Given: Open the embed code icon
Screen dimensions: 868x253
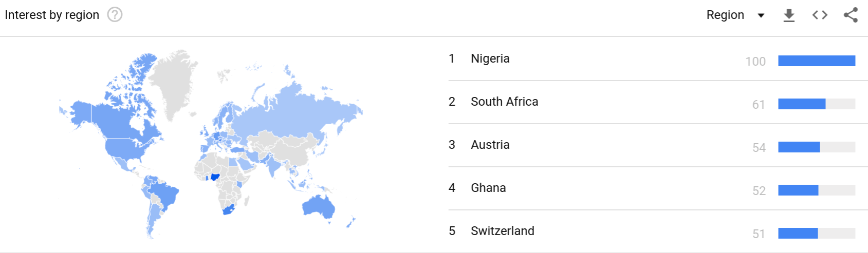Looking at the screenshot, I should pos(820,15).
